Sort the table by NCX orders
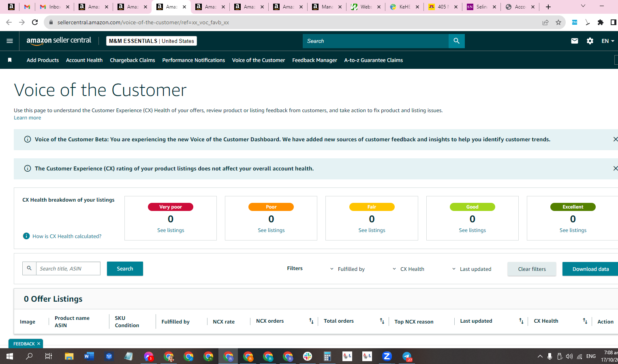Screen dimensions: 618x364 (311, 321)
